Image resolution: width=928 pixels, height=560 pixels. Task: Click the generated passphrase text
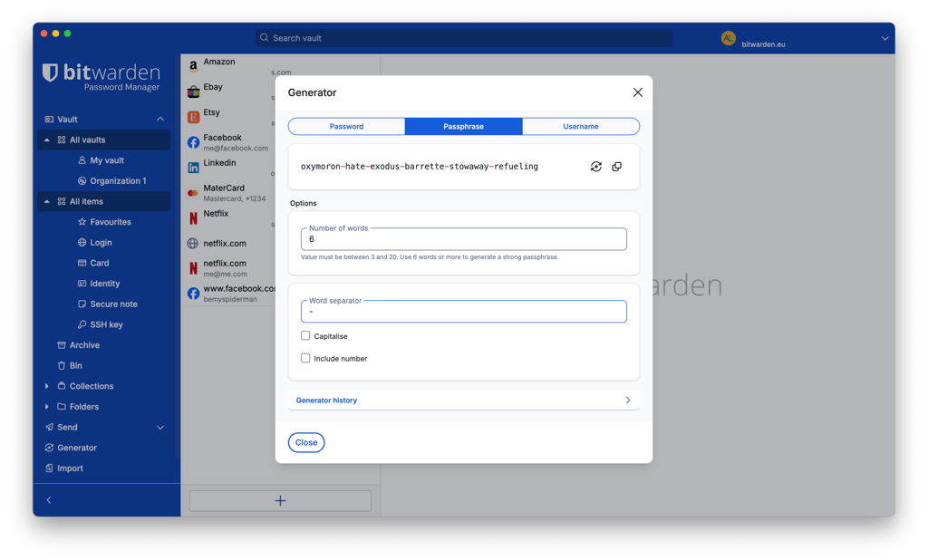click(419, 167)
